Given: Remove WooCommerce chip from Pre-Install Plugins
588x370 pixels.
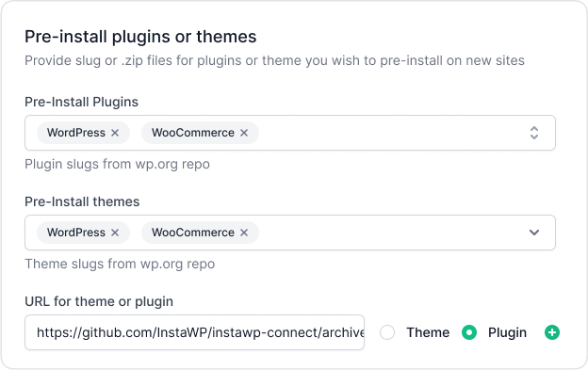Looking at the screenshot, I should click(x=244, y=133).
